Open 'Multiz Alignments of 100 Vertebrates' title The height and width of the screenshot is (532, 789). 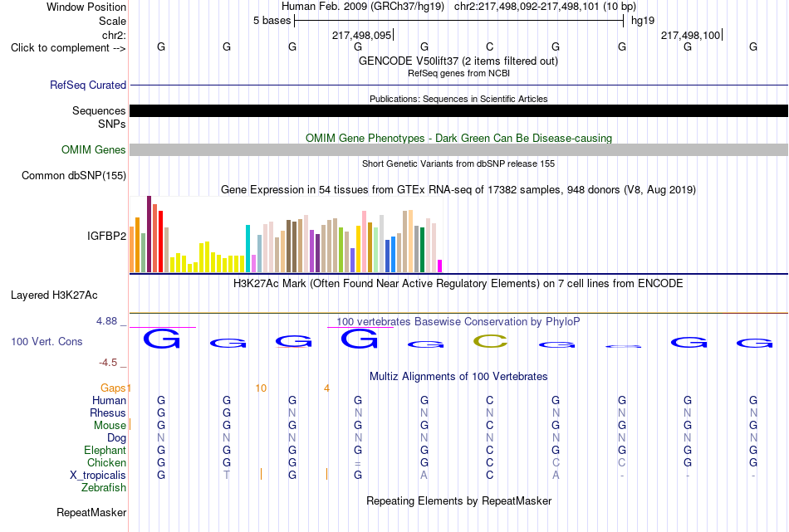(x=458, y=377)
